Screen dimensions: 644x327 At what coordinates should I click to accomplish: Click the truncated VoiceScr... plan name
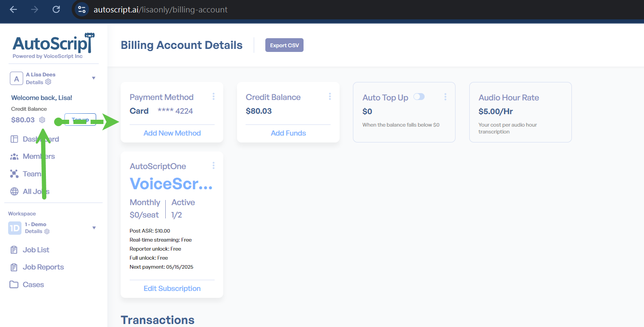tap(171, 184)
